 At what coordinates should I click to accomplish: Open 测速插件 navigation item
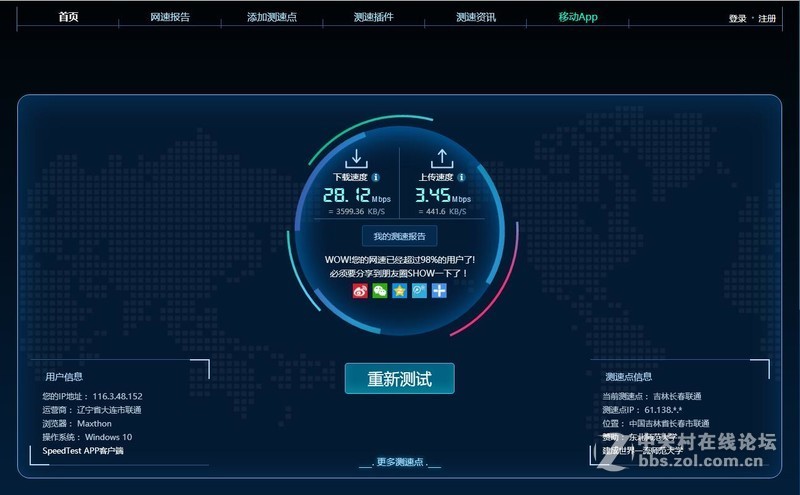(374, 17)
